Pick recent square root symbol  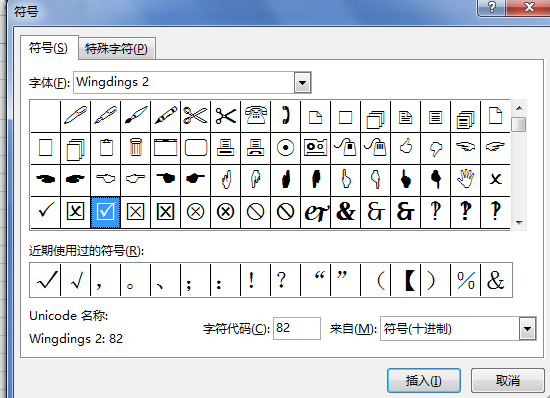75,280
